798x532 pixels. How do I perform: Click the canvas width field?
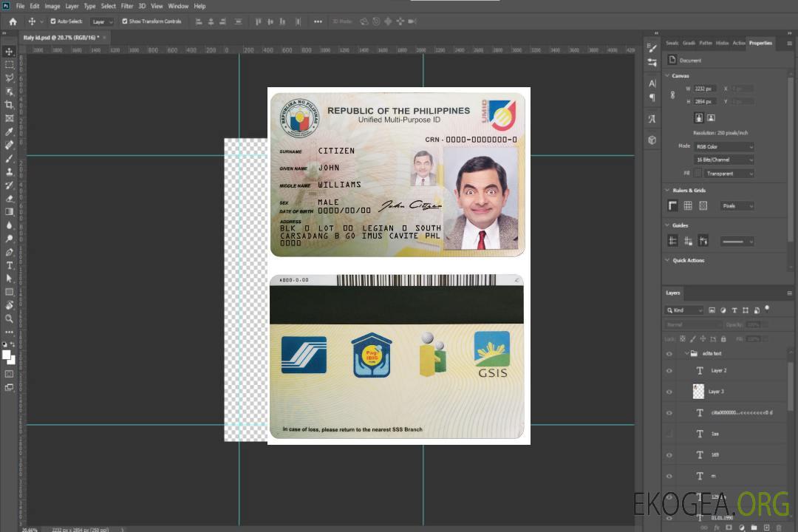[704, 89]
